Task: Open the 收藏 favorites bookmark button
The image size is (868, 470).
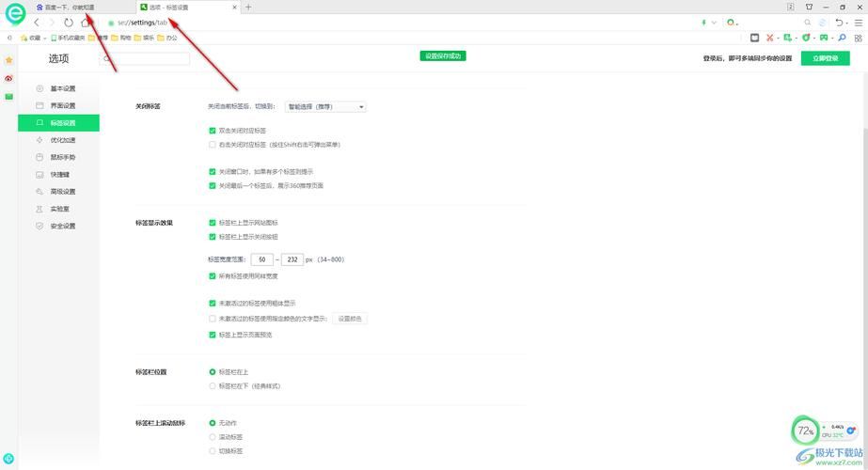Action: [x=30, y=38]
